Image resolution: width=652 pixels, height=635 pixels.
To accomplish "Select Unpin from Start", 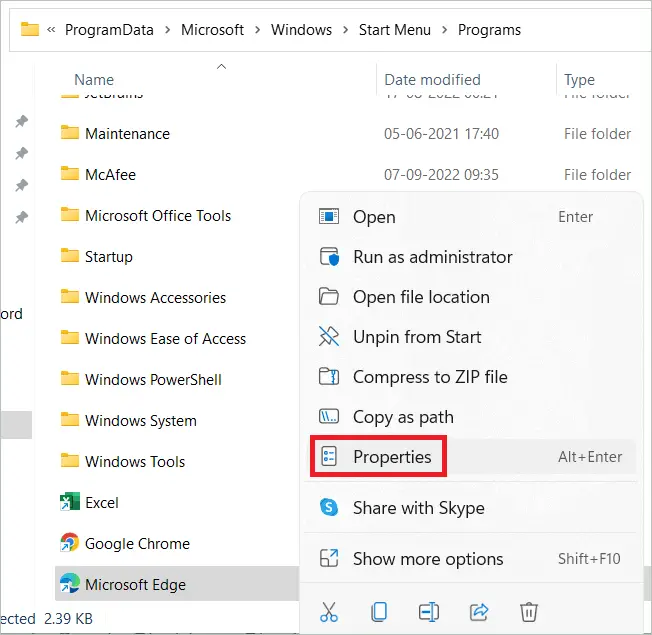I will tap(470, 337).
